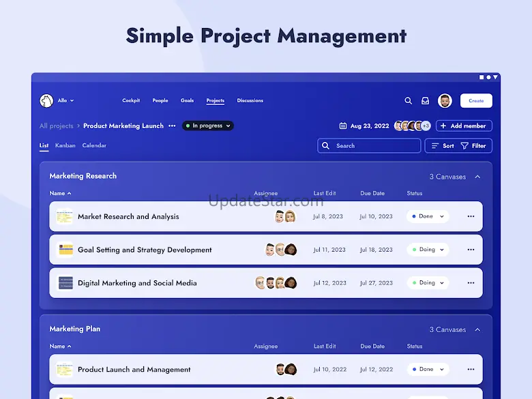Click the Marketing Plan section title
This screenshot has height=399, width=532.
(x=74, y=329)
